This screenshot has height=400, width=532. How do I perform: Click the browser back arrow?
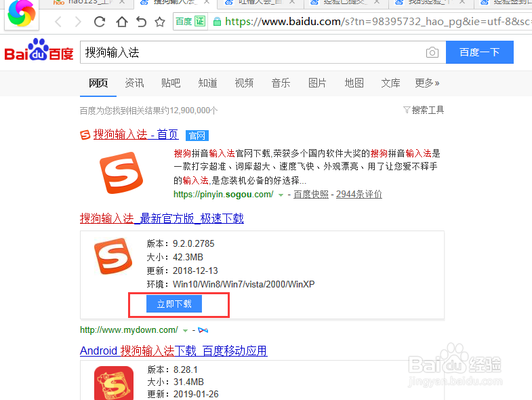click(58, 22)
